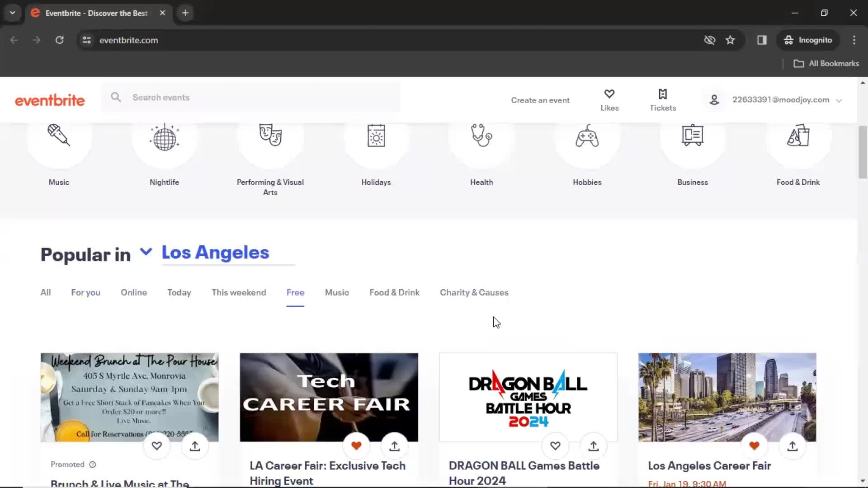Click the Incognito indicator button
Screen dimensions: 868x488
[x=808, y=40]
